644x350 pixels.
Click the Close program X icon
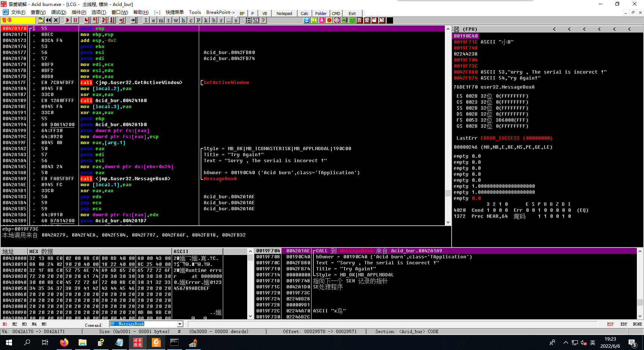(56, 20)
